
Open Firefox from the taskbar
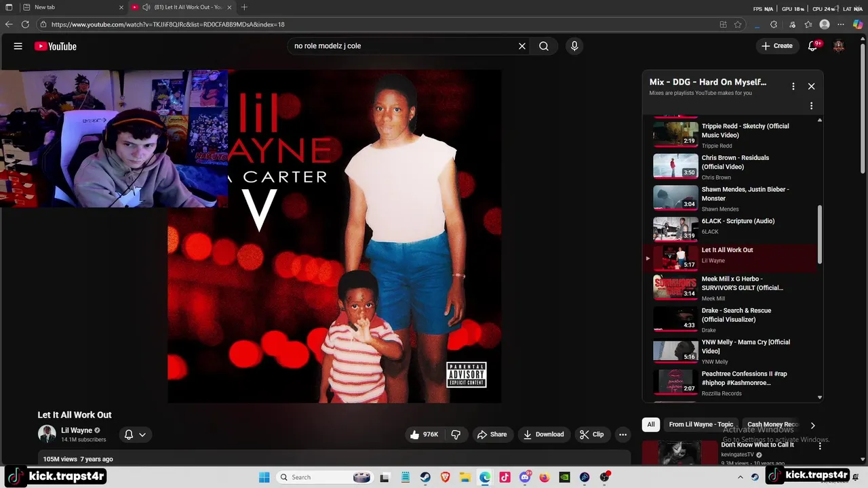pyautogui.click(x=545, y=477)
